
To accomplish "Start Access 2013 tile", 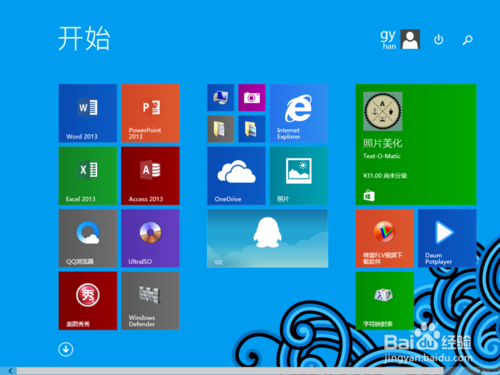I will pyautogui.click(x=150, y=176).
